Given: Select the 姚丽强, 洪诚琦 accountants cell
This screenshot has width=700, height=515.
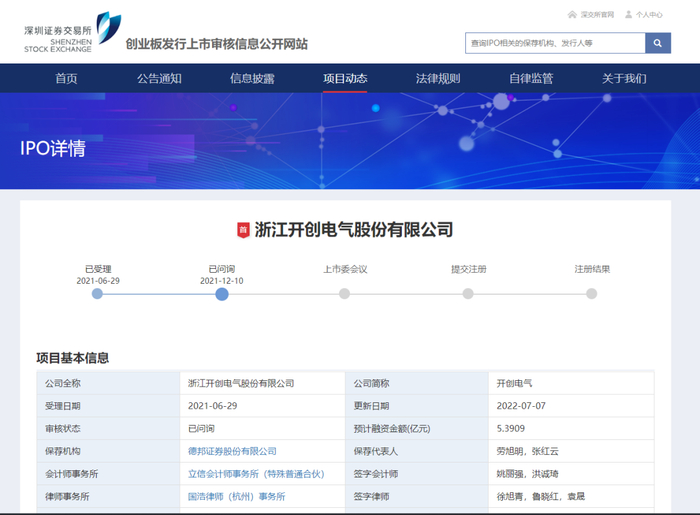Looking at the screenshot, I should point(571,474).
